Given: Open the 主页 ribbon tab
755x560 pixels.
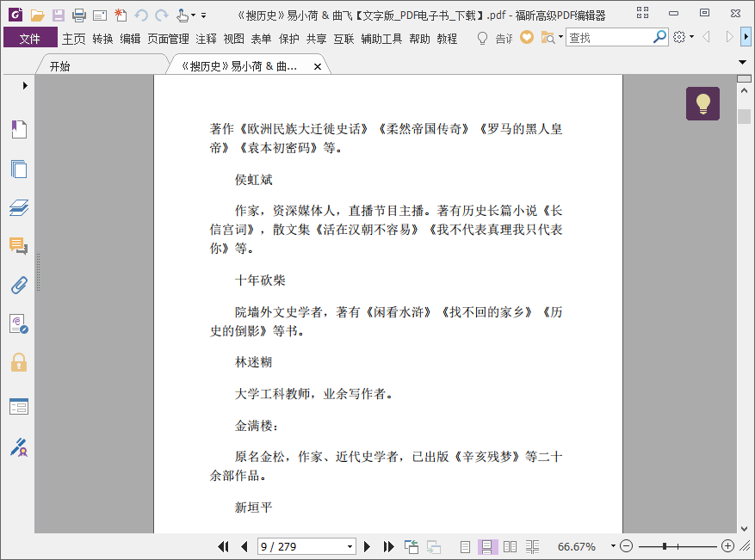Looking at the screenshot, I should (x=74, y=39).
